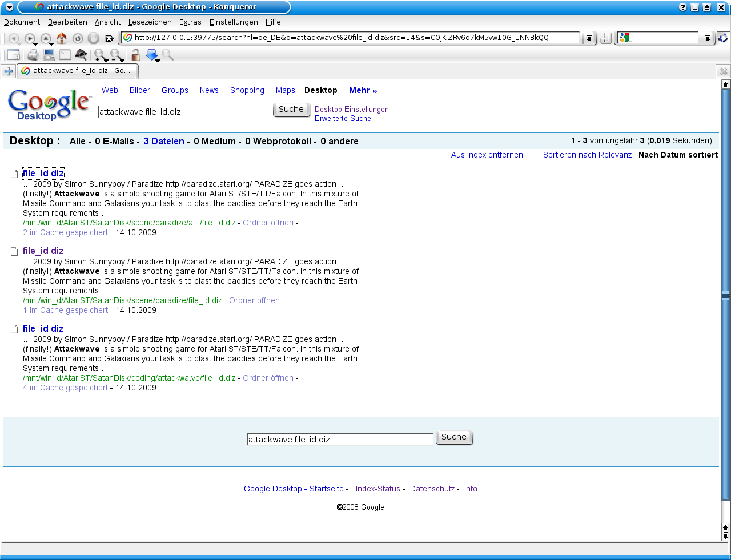This screenshot has width=731, height=560.
Task: Click the blue download arrow icon
Action: coord(152,55)
